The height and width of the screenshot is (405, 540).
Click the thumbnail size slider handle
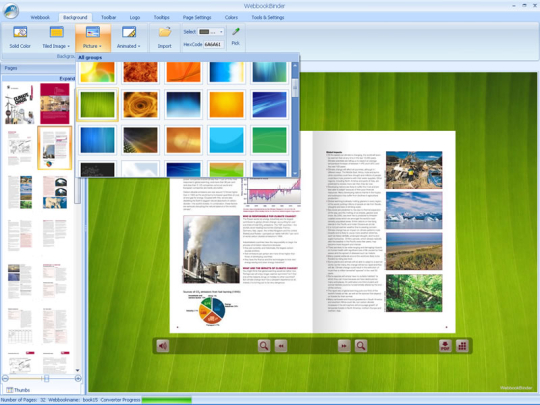pos(46,378)
